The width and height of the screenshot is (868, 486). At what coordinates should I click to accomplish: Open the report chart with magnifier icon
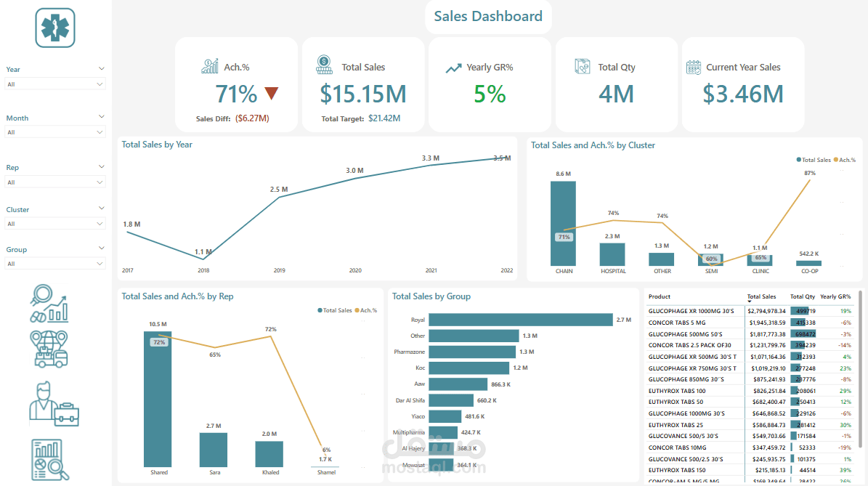click(50, 460)
